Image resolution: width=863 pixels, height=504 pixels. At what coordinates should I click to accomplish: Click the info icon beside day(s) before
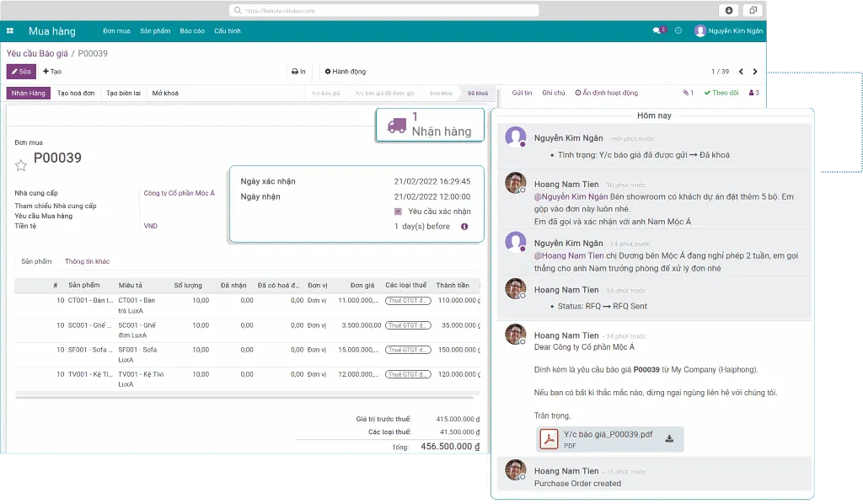(464, 227)
